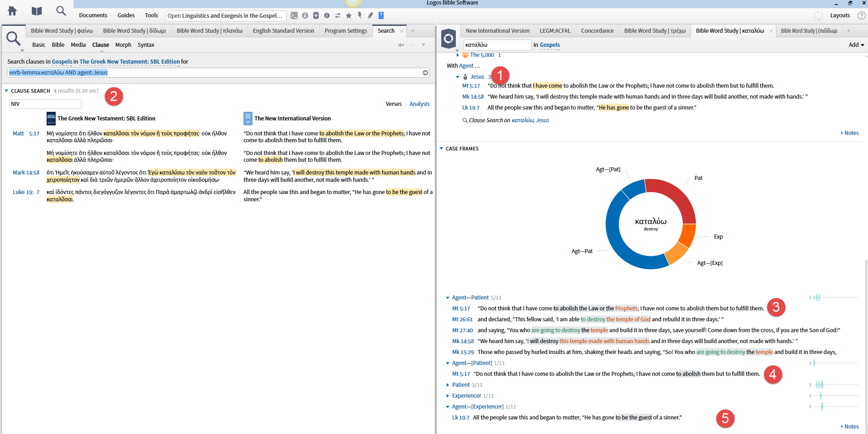This screenshot has width=868, height=434.
Task: Collapse the CLAUSE SEARCH results section
Action: 6,91
